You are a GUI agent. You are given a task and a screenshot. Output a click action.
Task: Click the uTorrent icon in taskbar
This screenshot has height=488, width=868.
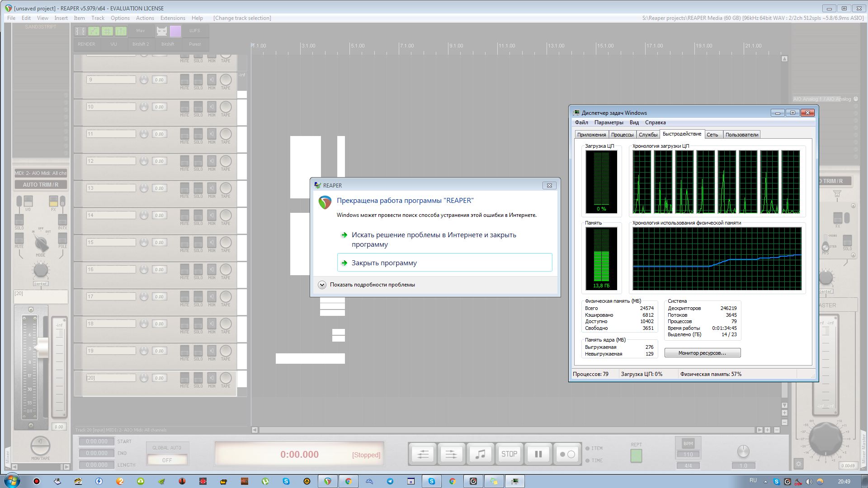coord(265,481)
